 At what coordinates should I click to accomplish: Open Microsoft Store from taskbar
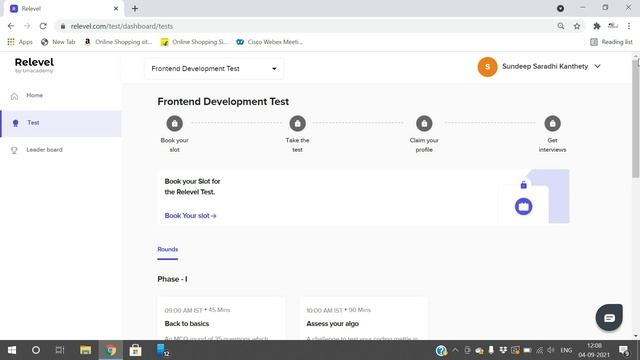tap(135, 350)
